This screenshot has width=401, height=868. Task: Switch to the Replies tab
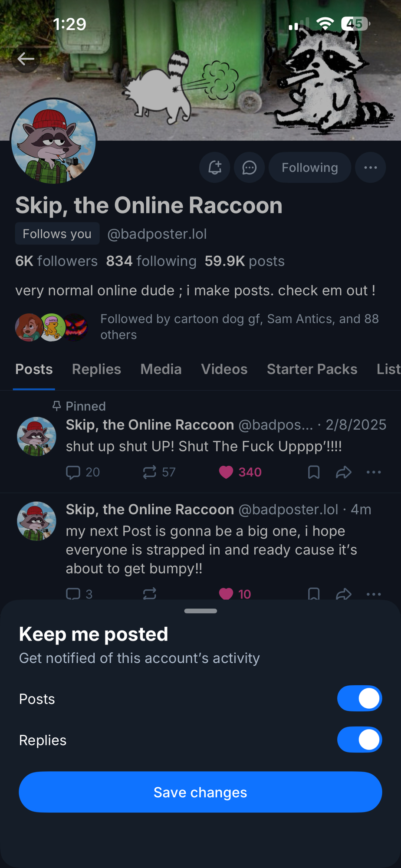point(96,369)
